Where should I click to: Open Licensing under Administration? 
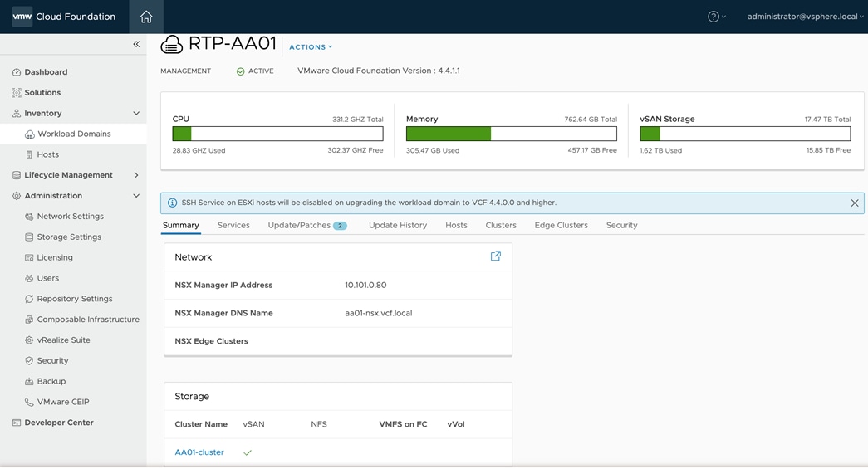pyautogui.click(x=55, y=257)
